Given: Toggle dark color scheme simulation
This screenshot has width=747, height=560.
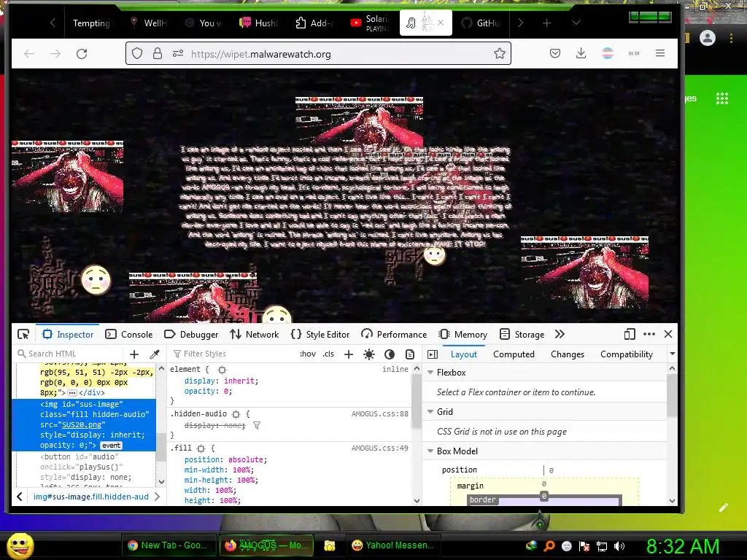Looking at the screenshot, I should coord(390,354).
